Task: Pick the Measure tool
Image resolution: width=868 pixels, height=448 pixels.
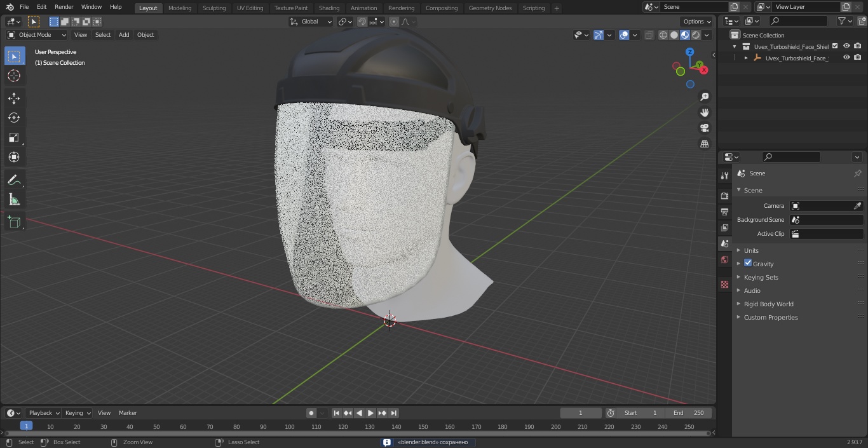Action: (x=14, y=200)
